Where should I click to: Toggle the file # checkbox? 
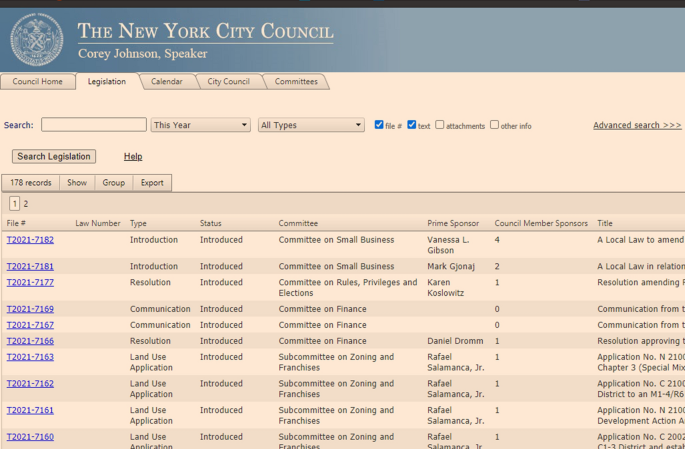[379, 124]
